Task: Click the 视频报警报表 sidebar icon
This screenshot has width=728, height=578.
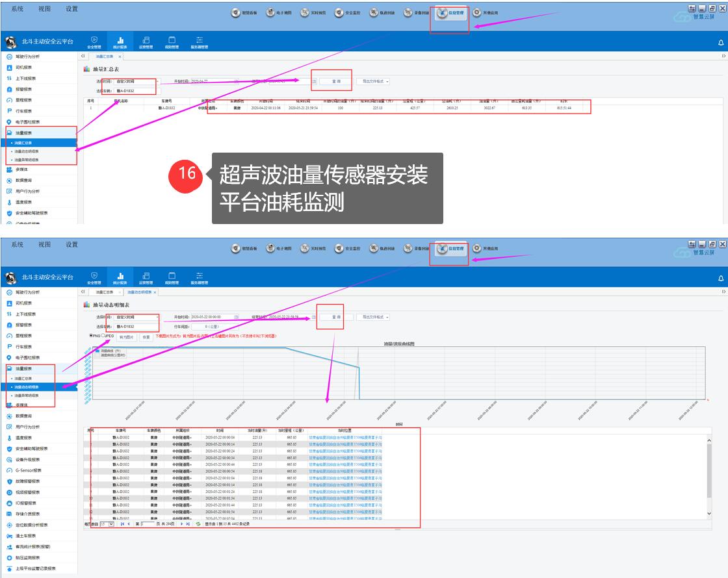Action: click(x=9, y=492)
